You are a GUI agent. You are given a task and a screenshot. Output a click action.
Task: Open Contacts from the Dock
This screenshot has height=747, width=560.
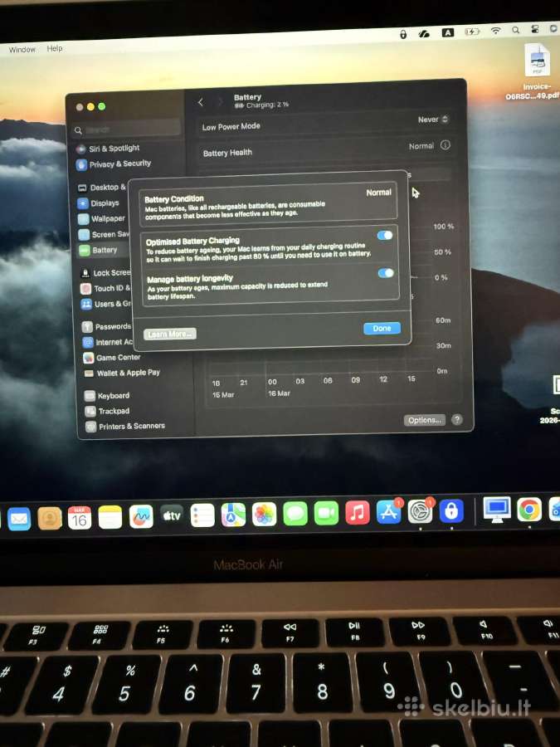[x=50, y=518]
